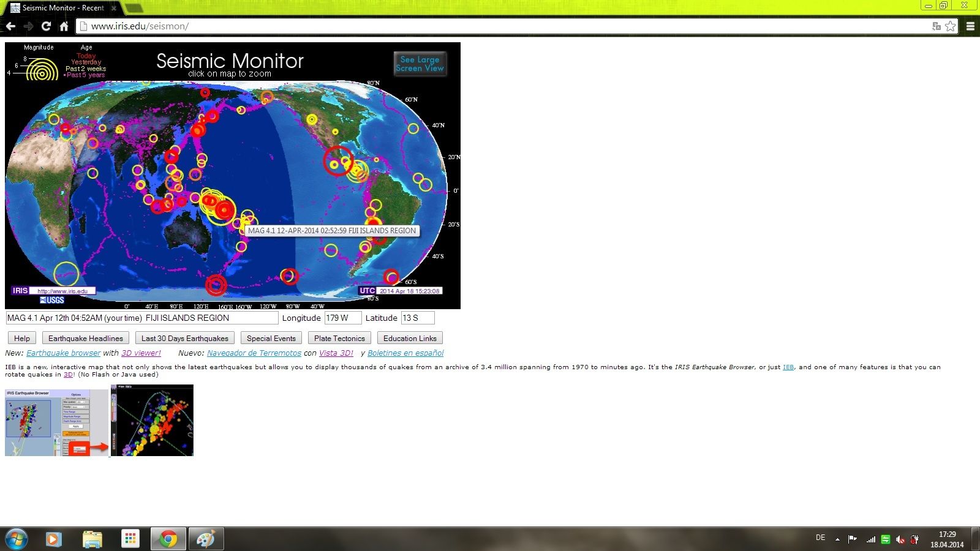This screenshot has height=551, width=980.
Task: Click the muted volume tray icon
Action: pos(900,539)
